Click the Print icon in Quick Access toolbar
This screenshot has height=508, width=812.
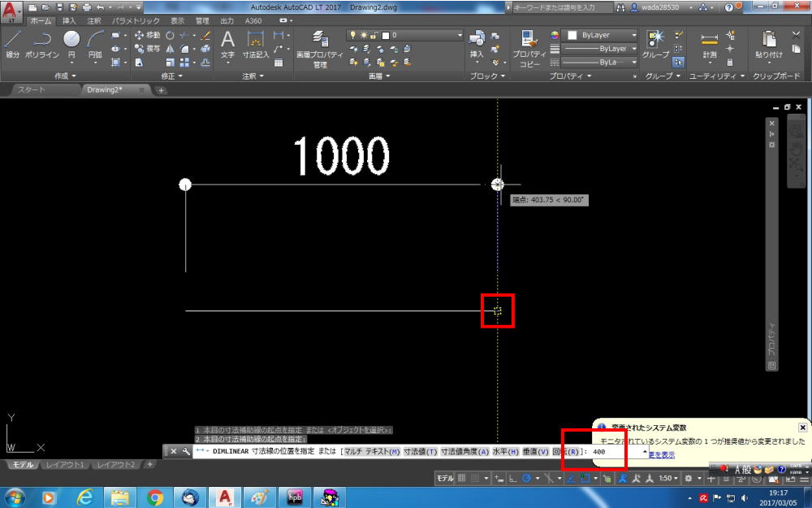(87, 7)
